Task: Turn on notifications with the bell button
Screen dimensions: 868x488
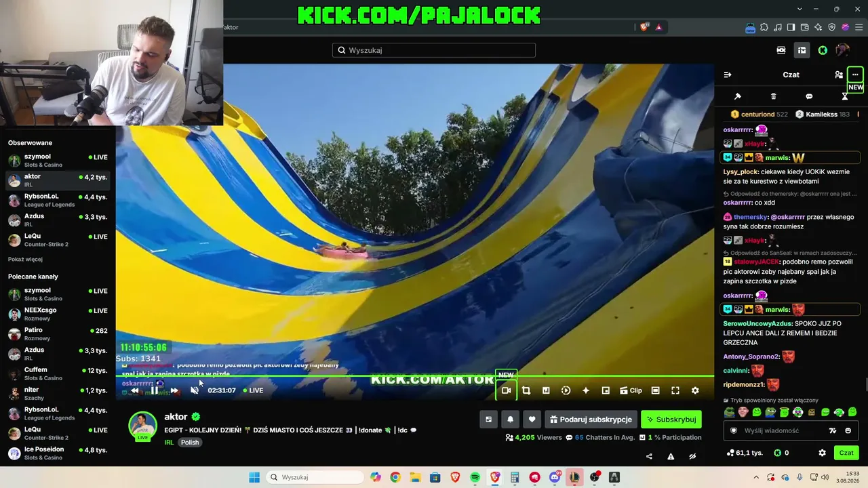Action: pos(511,420)
